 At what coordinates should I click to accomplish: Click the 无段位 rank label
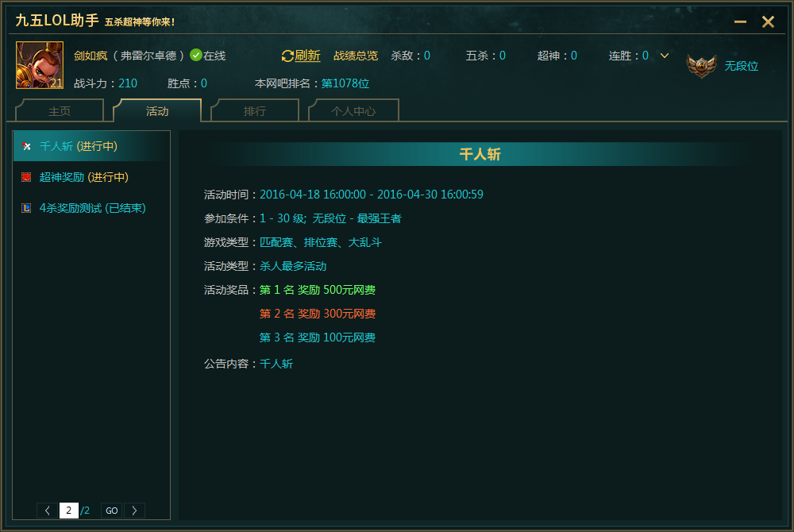coord(741,66)
